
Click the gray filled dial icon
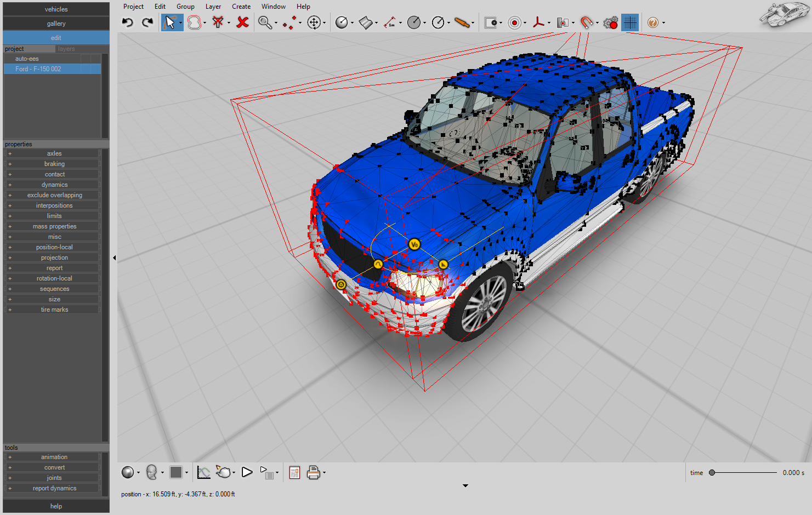(414, 22)
